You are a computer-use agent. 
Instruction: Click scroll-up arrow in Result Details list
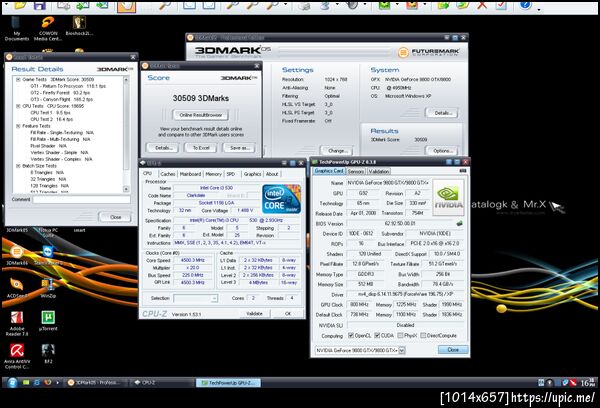pyautogui.click(x=126, y=80)
